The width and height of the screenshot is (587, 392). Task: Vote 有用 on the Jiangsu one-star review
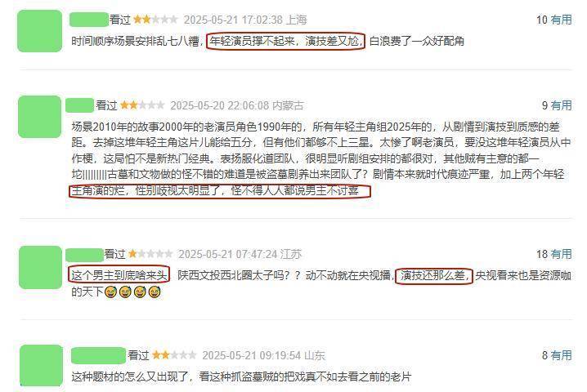(x=561, y=254)
